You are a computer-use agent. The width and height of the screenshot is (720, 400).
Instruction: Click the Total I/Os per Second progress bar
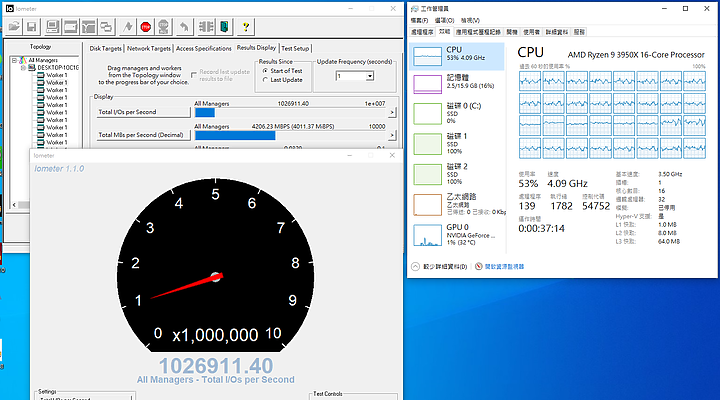(290, 113)
